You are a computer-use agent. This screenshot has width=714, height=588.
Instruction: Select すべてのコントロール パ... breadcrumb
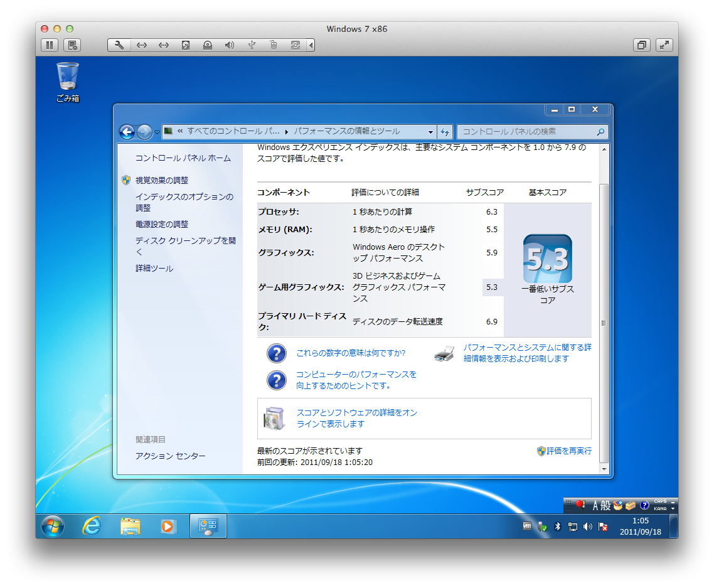pyautogui.click(x=233, y=131)
